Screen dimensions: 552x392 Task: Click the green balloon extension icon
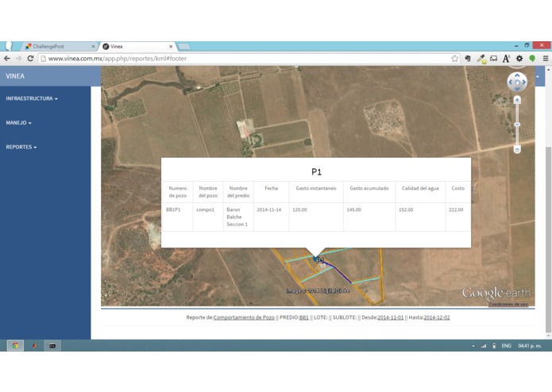[x=532, y=59]
